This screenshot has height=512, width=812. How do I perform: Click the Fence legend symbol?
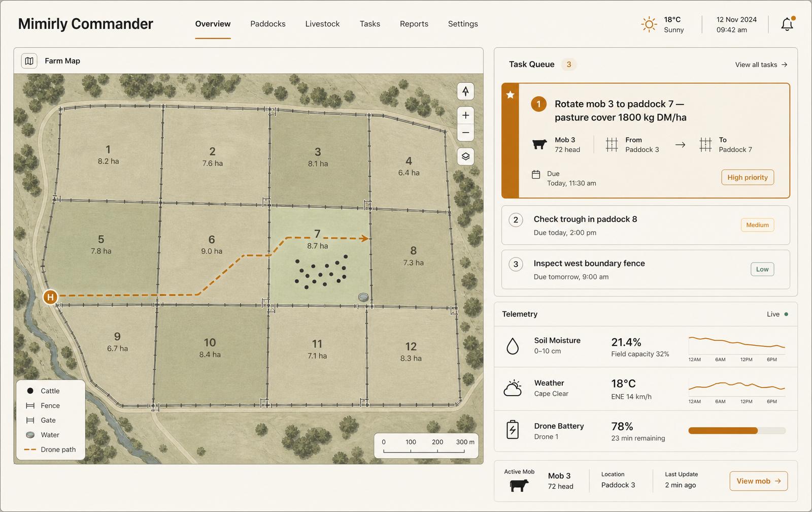(30, 405)
